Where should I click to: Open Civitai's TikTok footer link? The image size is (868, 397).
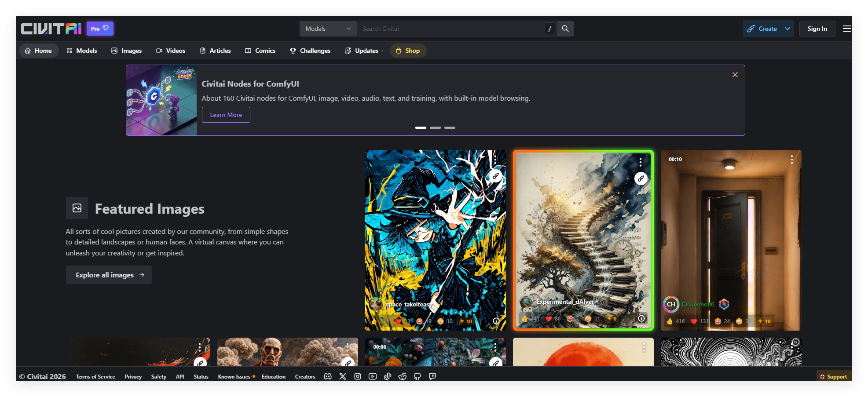[x=388, y=376]
